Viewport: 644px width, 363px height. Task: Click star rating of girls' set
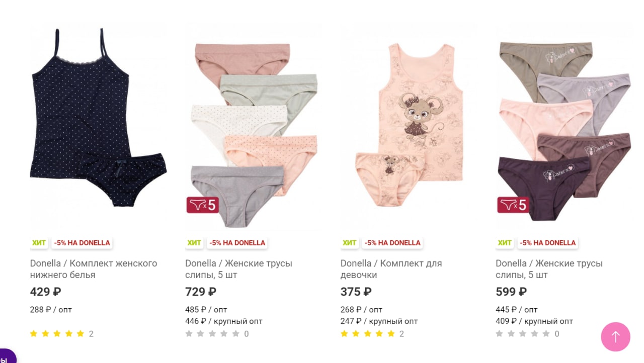[367, 333]
